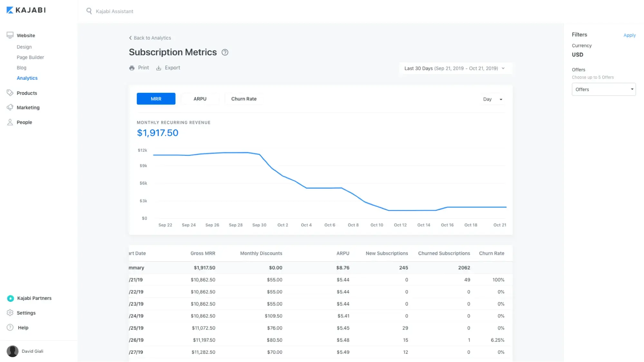
Task: Click the Subscription Metrics tooltip icon
Action: tap(225, 52)
